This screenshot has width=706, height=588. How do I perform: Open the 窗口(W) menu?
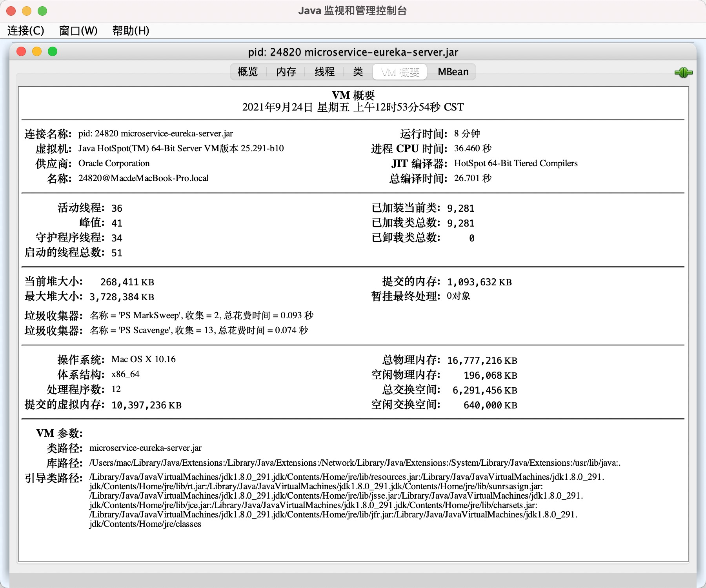click(78, 31)
